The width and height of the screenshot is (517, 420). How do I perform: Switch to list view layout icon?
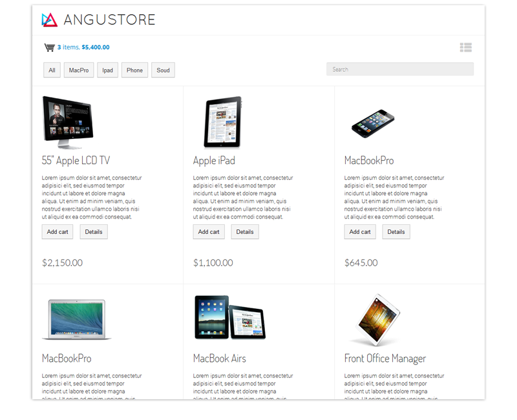point(466,47)
